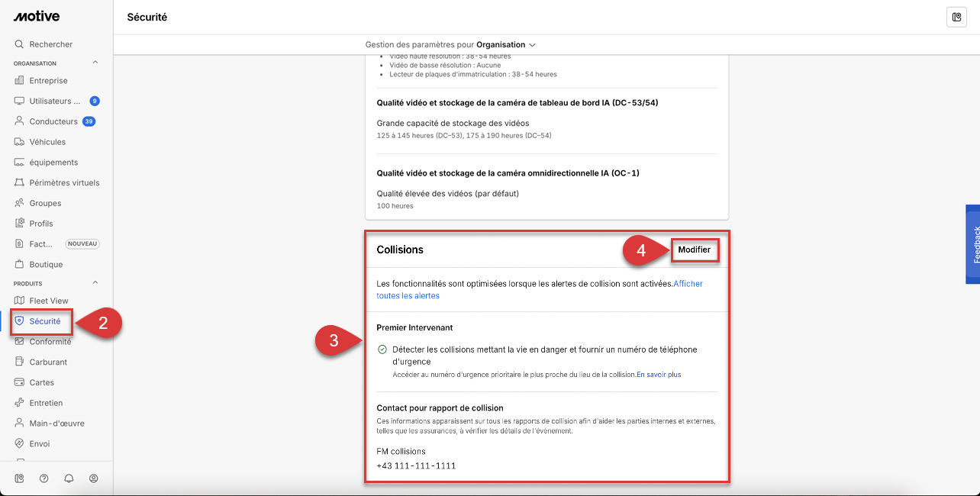Collapse the ORGANISATION sidebar group
This screenshot has width=980, height=496.
(95, 63)
